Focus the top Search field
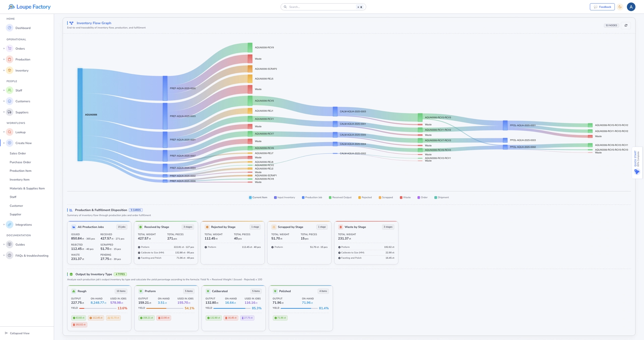Viewport: 644px width, 340px height. (x=323, y=7)
